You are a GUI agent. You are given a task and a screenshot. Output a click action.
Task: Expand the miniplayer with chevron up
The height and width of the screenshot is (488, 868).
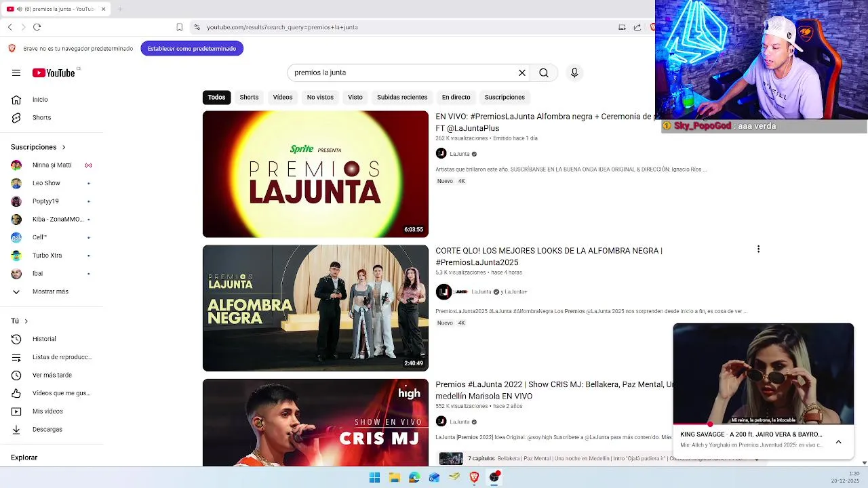click(x=838, y=442)
